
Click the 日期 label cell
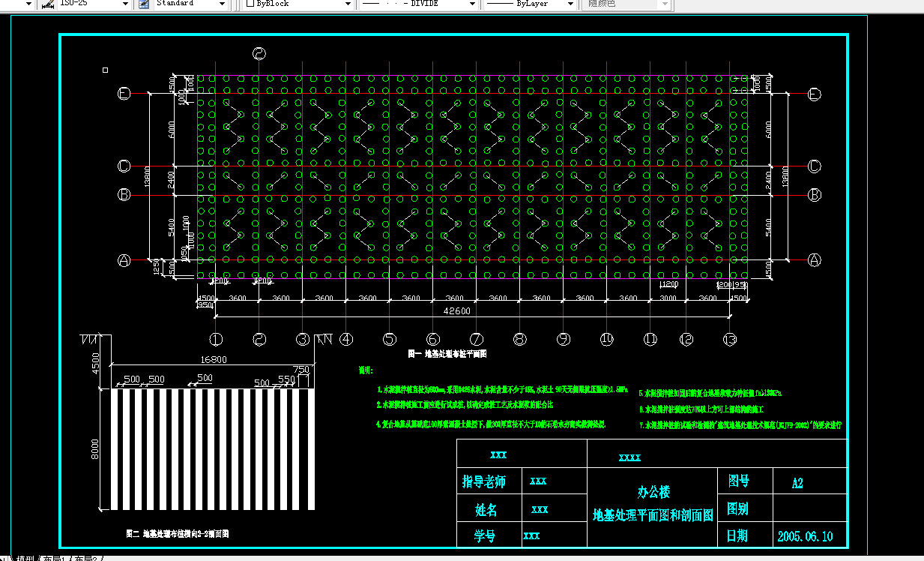[x=737, y=535]
